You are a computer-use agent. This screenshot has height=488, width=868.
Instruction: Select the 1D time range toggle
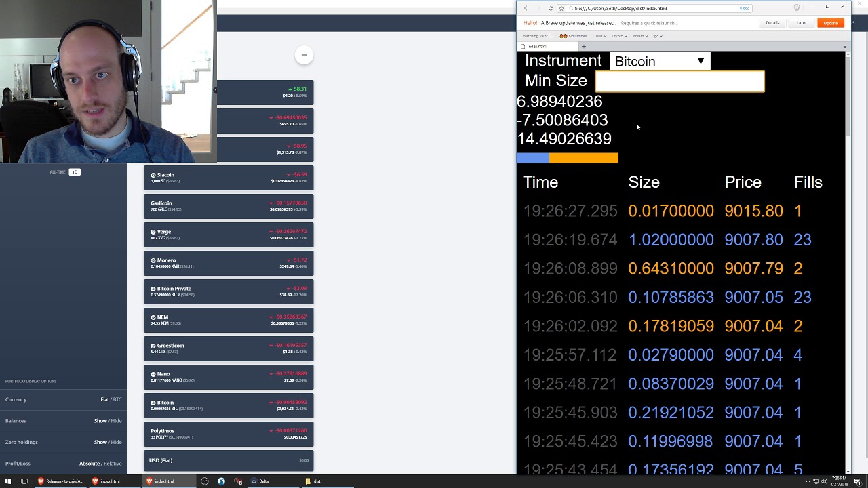pyautogui.click(x=75, y=172)
